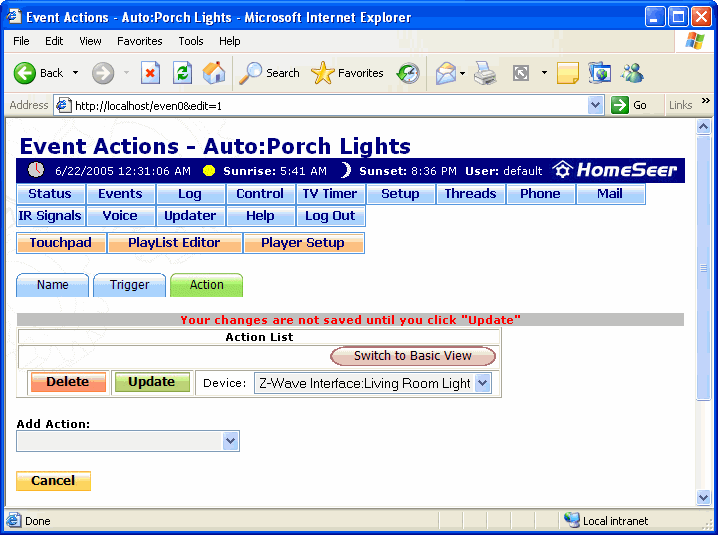The width and height of the screenshot is (718, 535).
Task: Go to the Status page
Action: (50, 194)
